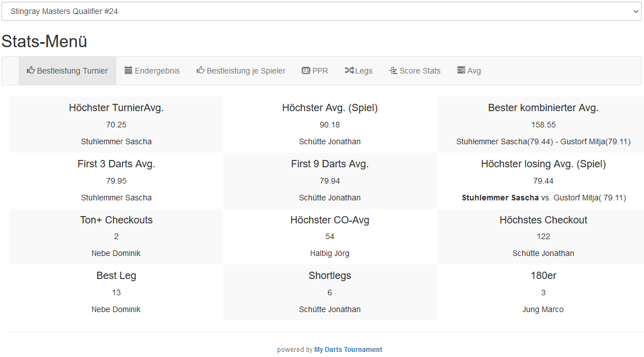
Task: Click the PPR tab's counter icon
Action: pos(306,71)
